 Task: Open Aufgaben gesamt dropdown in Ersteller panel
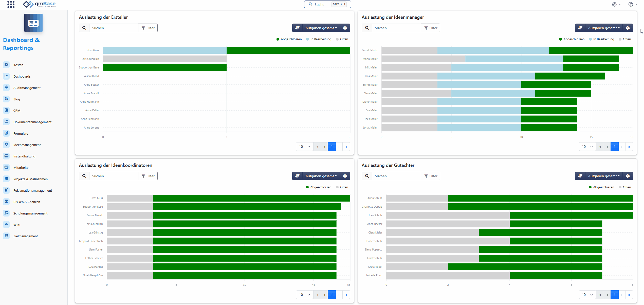[x=321, y=28]
